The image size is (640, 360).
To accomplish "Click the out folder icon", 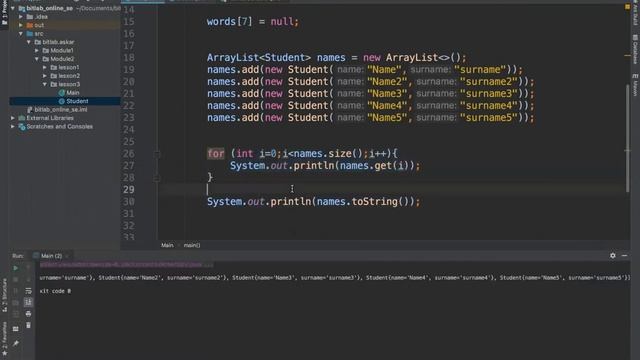I will [30, 25].
